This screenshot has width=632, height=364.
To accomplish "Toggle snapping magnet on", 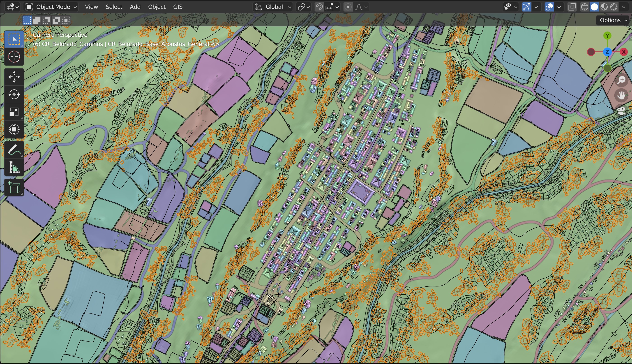I will (319, 7).
